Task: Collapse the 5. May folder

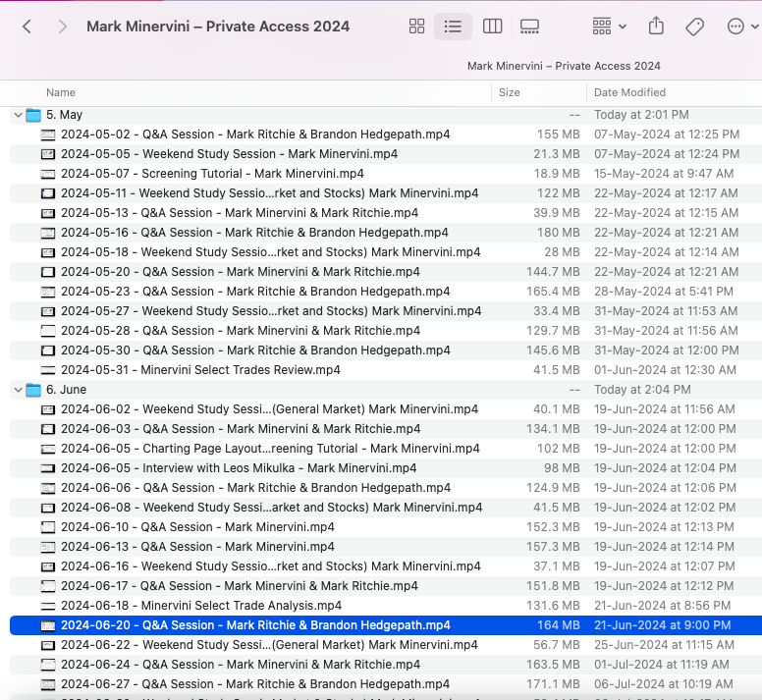Action: [x=19, y=115]
